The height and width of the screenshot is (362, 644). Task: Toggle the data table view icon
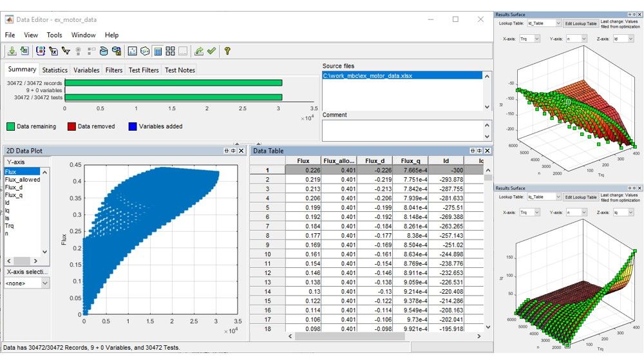click(158, 51)
